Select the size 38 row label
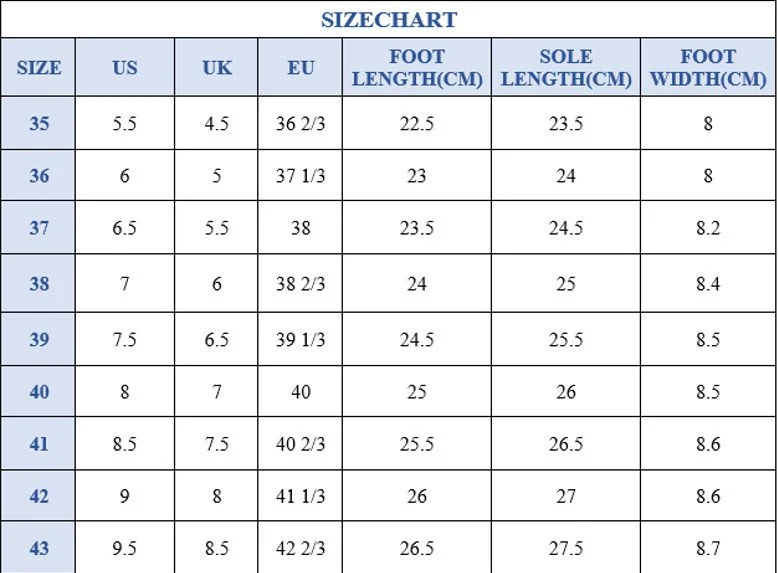The image size is (778, 573). tap(39, 284)
